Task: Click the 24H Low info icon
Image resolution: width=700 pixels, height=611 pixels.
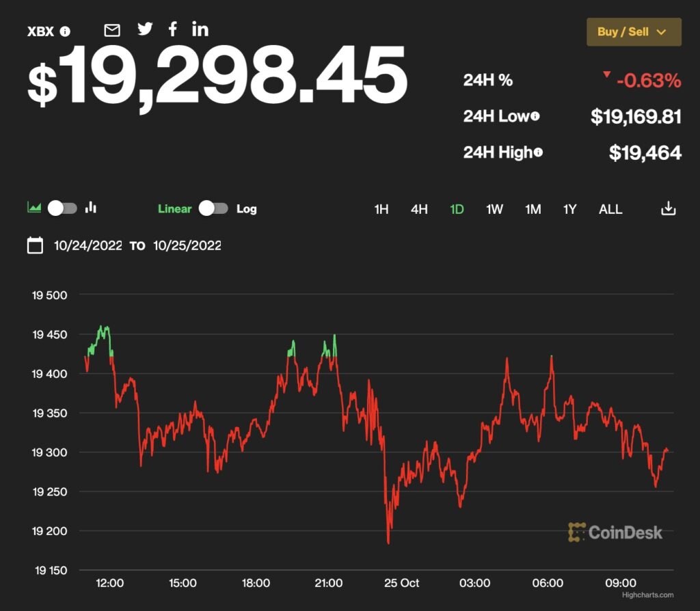Action: [x=535, y=116]
